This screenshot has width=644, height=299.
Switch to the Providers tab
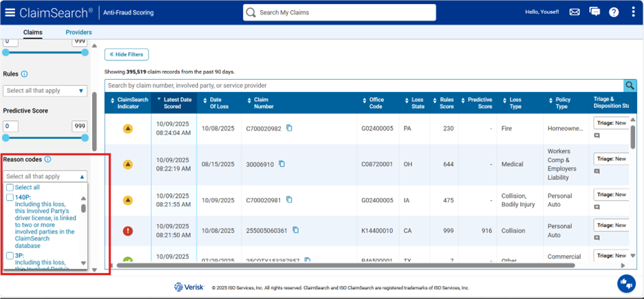pos(79,32)
